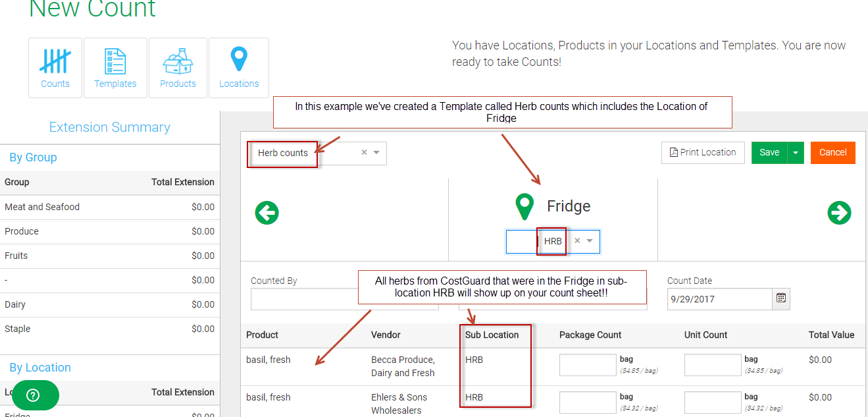Viewport: 868px width, 417px height.
Task: Open the Templates checklist icon tile
Action: [x=115, y=68]
